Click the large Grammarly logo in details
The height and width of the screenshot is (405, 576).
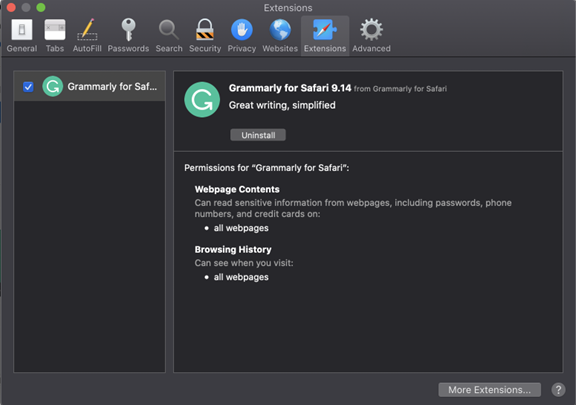point(202,100)
